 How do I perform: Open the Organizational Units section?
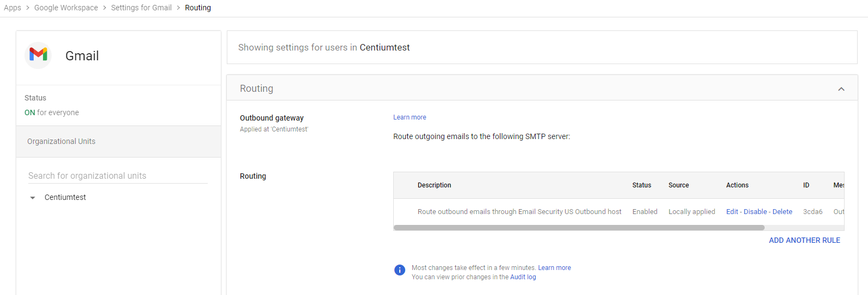(x=119, y=141)
